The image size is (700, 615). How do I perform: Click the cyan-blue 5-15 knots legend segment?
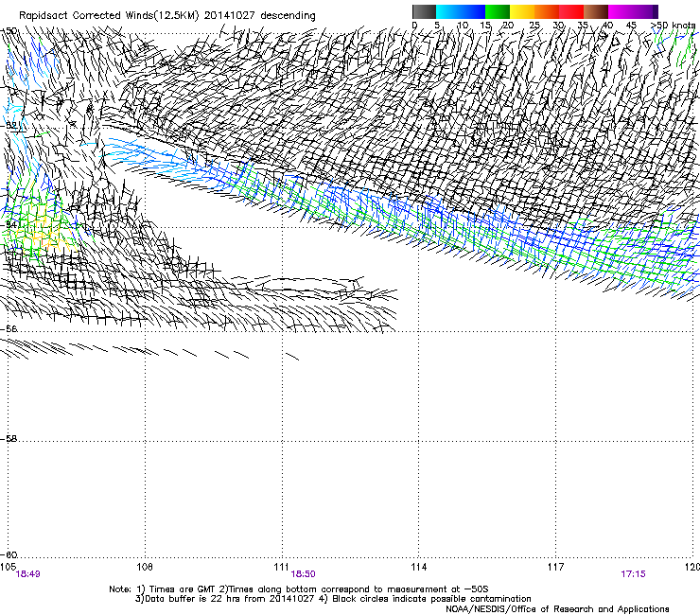tap(461, 11)
